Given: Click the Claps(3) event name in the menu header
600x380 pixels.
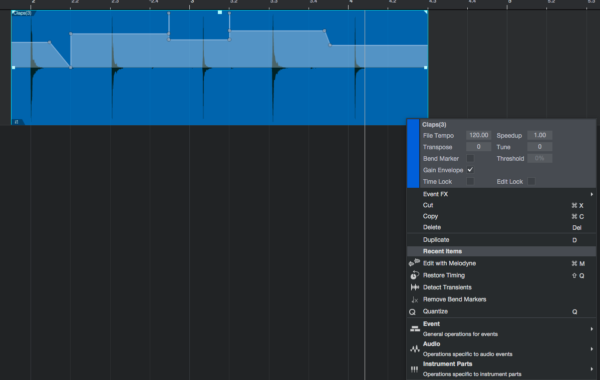Looking at the screenshot, I should pos(434,124).
